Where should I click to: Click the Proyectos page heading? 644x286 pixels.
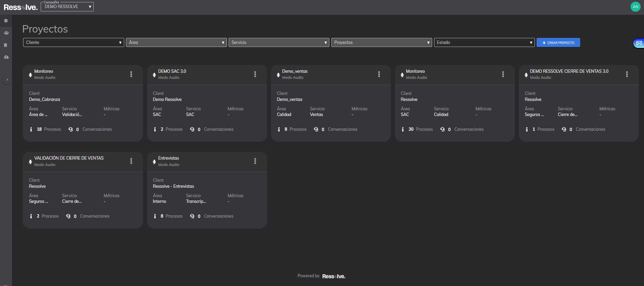(x=45, y=29)
